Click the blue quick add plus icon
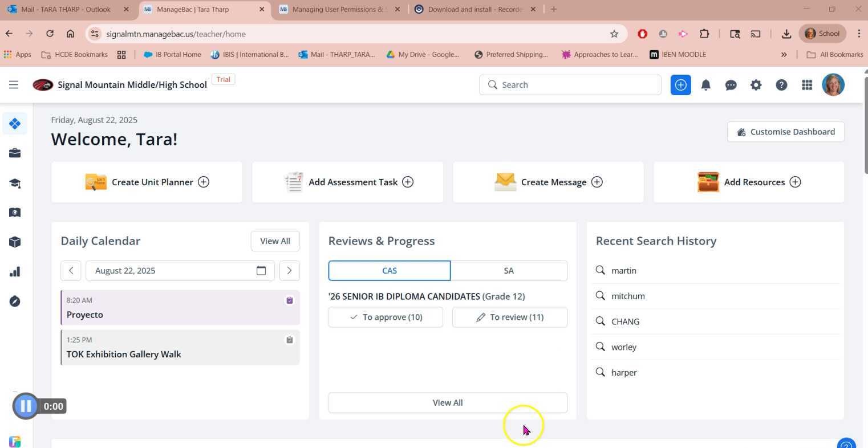Image resolution: width=868 pixels, height=448 pixels. (680, 85)
